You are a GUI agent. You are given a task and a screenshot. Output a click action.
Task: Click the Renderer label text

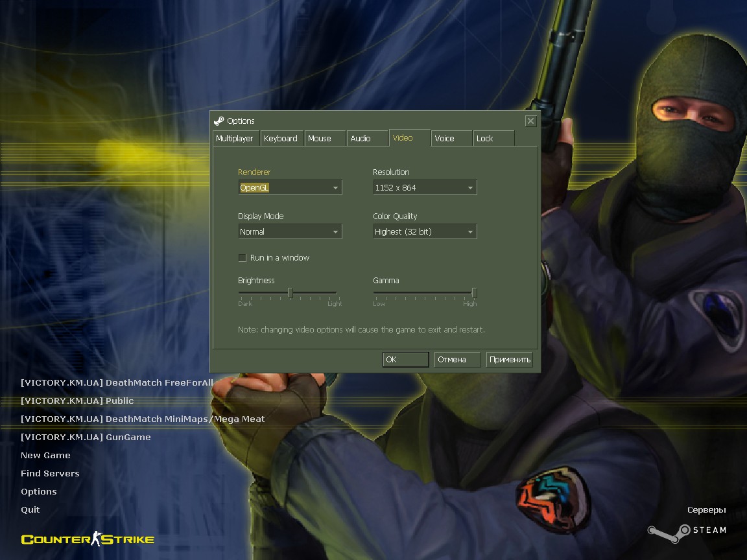254,172
